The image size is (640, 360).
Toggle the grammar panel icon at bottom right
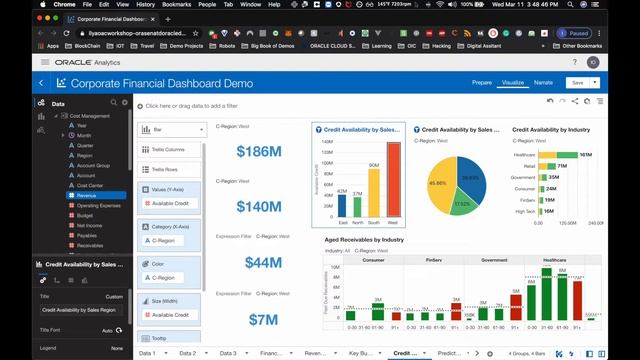pyautogui.click(x=602, y=353)
